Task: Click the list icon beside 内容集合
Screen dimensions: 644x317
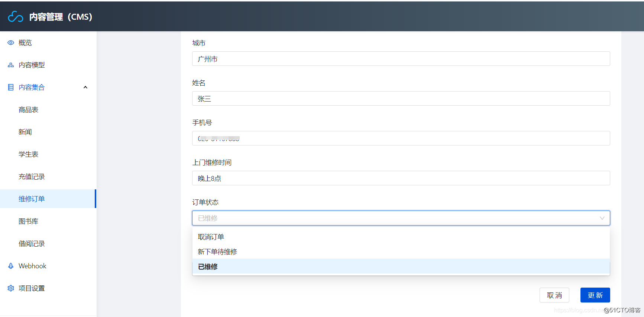Action: [x=11, y=87]
